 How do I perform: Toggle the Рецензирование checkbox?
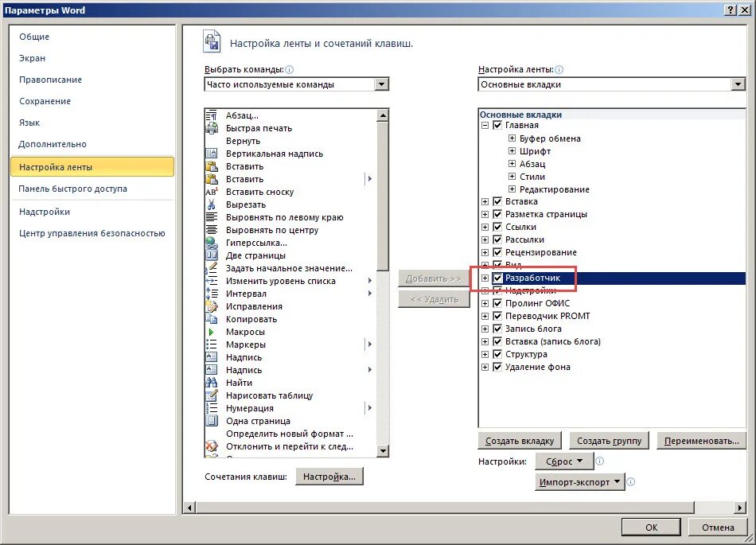coord(497,252)
